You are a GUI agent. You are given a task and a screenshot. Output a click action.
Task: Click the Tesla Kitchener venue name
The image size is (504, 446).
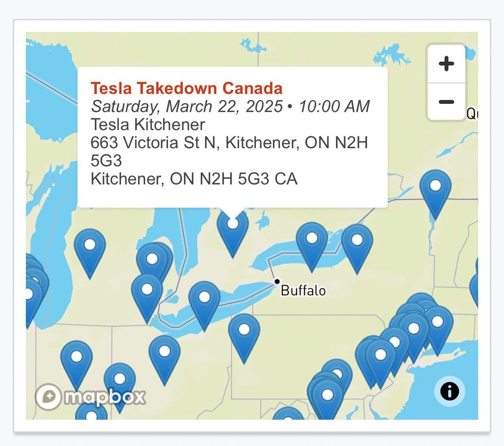coord(147,125)
